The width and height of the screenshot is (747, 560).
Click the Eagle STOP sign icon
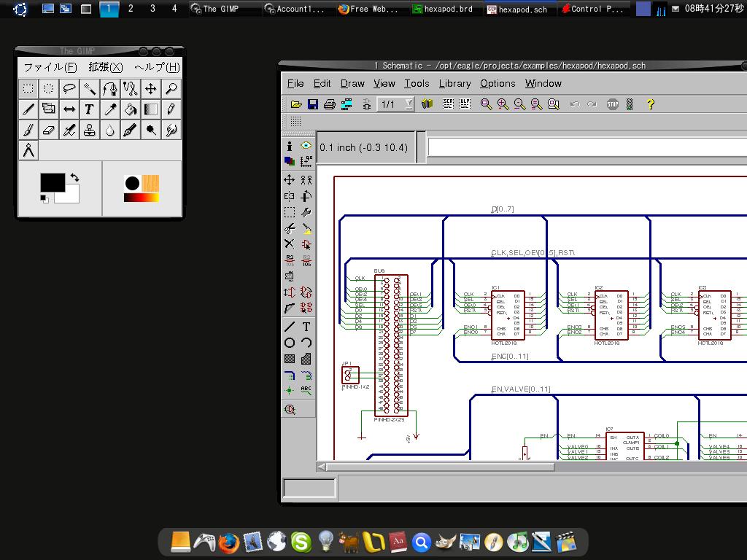[x=613, y=104]
